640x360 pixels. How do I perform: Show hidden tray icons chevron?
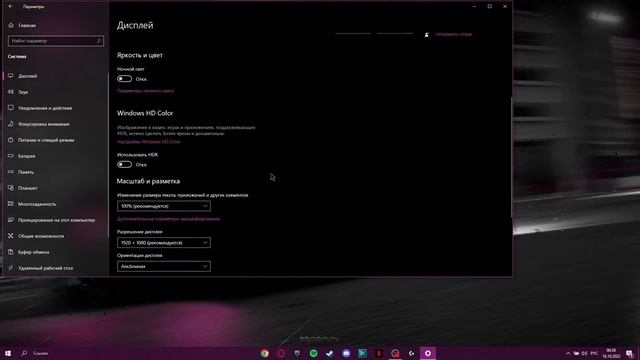tap(568, 353)
